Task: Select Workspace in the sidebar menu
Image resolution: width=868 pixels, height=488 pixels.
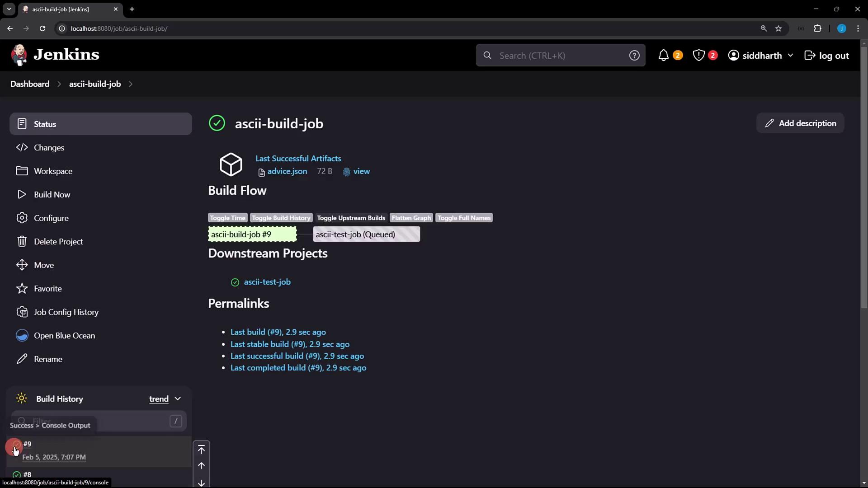Action: pyautogui.click(x=53, y=171)
